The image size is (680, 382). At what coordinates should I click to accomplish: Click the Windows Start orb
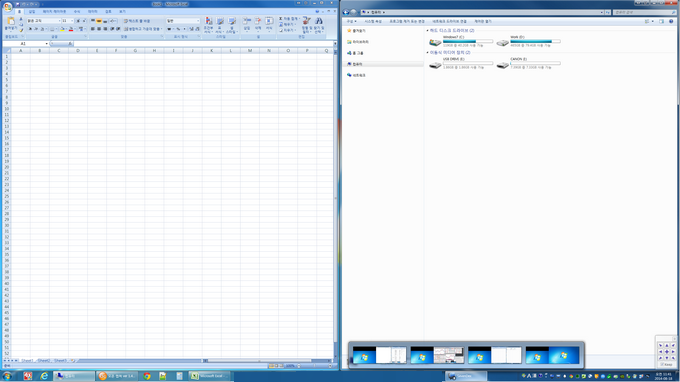coord(7,376)
